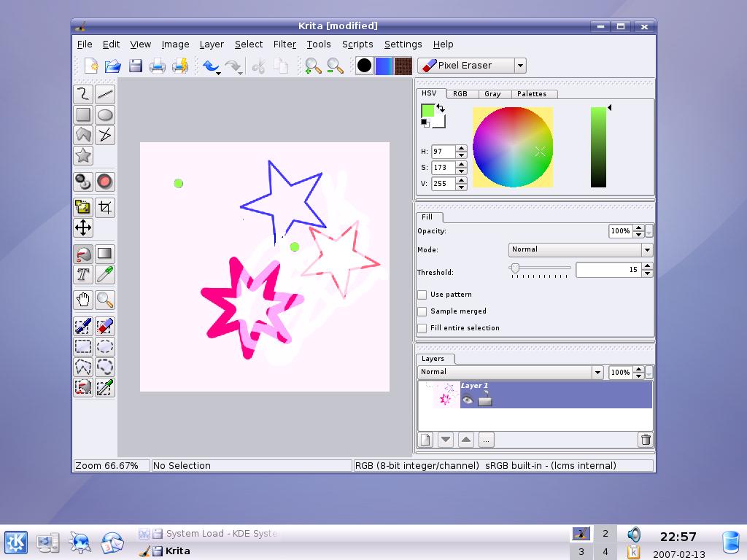Select the Color Picker eyedropper tool
The width and height of the screenshot is (747, 560).
pyautogui.click(x=105, y=274)
